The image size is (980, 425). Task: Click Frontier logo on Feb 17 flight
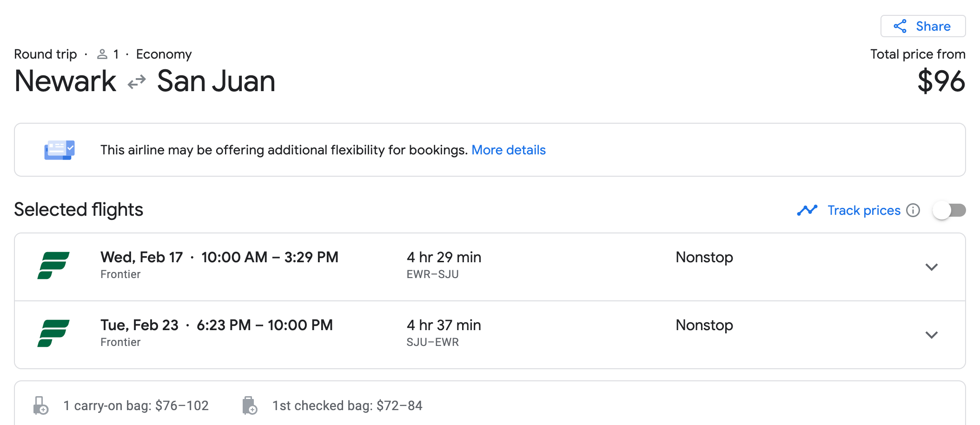(53, 266)
